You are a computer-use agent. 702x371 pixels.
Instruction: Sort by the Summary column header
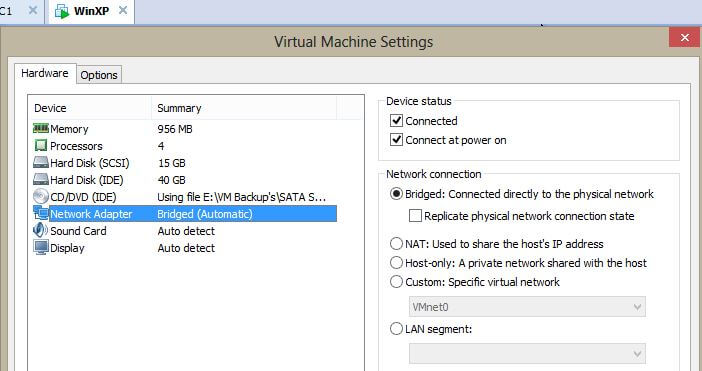click(244, 108)
